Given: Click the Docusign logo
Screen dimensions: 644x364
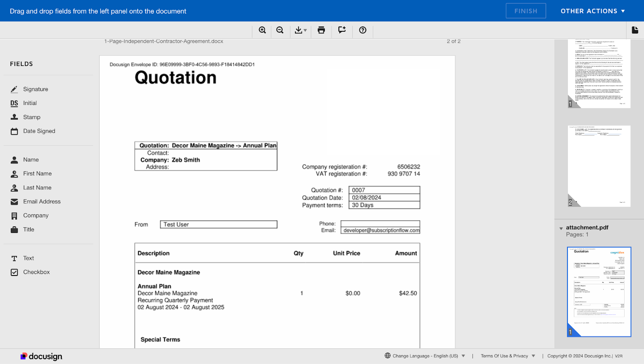Looking at the screenshot, I should point(41,356).
